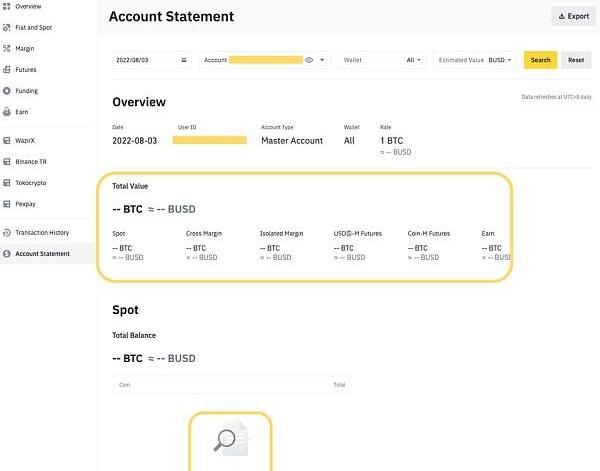Click the 2022/08/03 date input field
This screenshot has width=600, height=471.
tap(145, 60)
